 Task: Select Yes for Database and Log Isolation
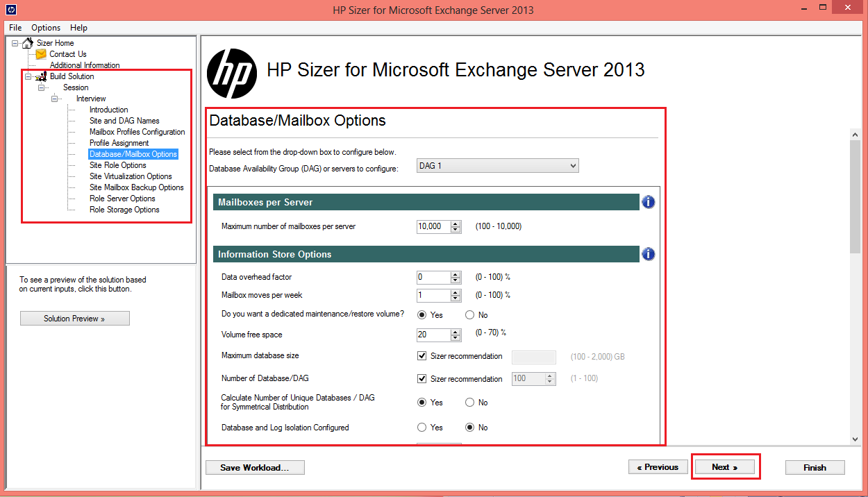[x=422, y=428]
